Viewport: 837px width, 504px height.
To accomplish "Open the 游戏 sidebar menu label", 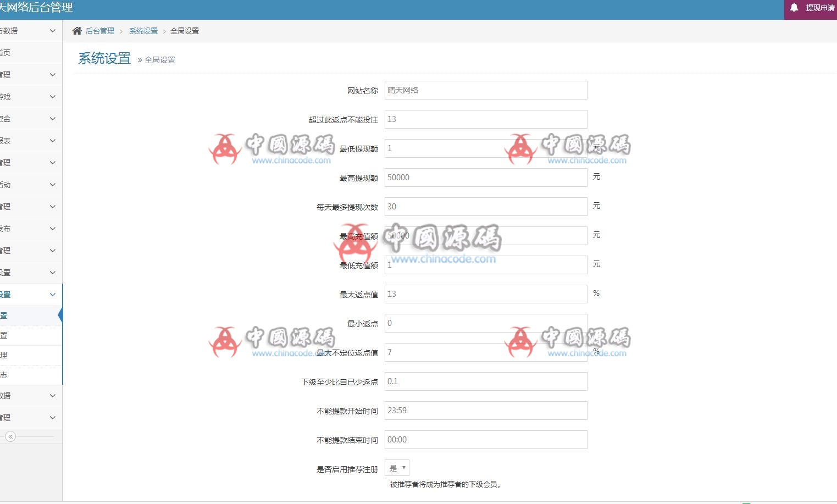I will pyautogui.click(x=5, y=97).
